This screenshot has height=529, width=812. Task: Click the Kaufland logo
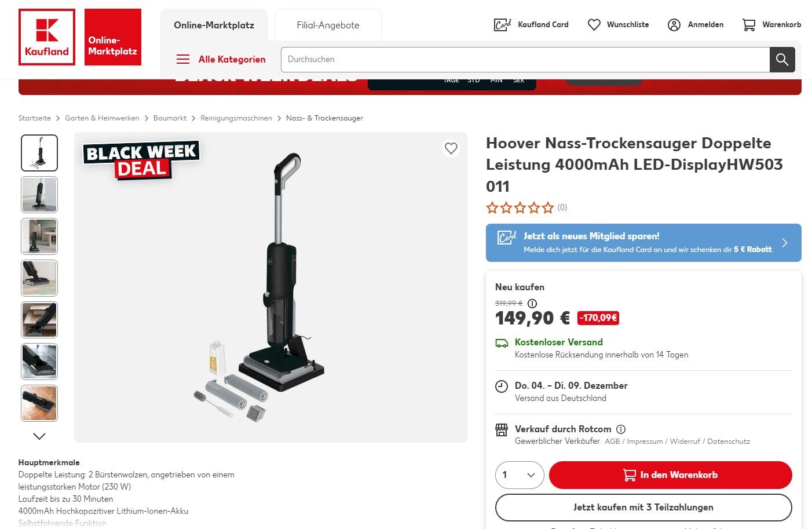(47, 37)
